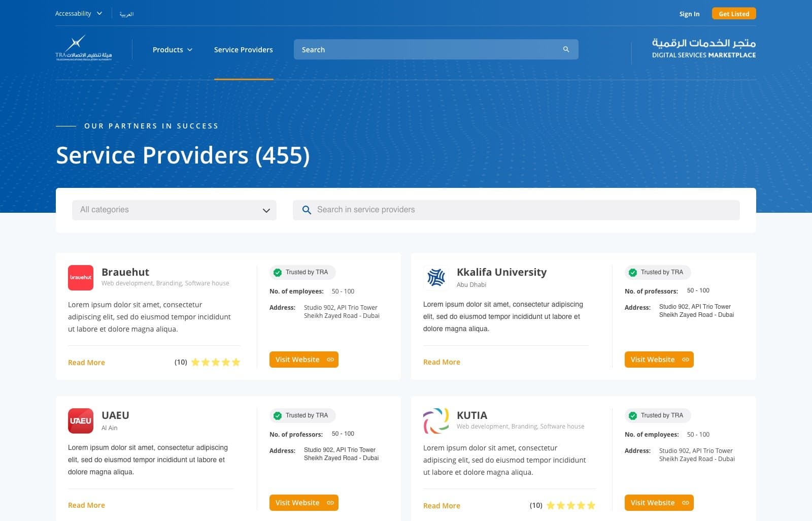Expand the Accessability dropdown
Image resolution: width=812 pixels, height=521 pixels.
tap(79, 14)
